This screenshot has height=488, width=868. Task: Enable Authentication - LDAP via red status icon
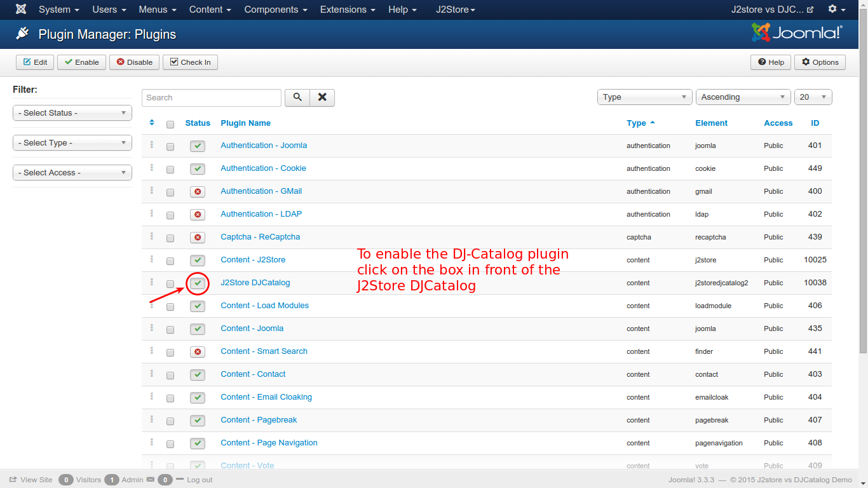point(198,215)
